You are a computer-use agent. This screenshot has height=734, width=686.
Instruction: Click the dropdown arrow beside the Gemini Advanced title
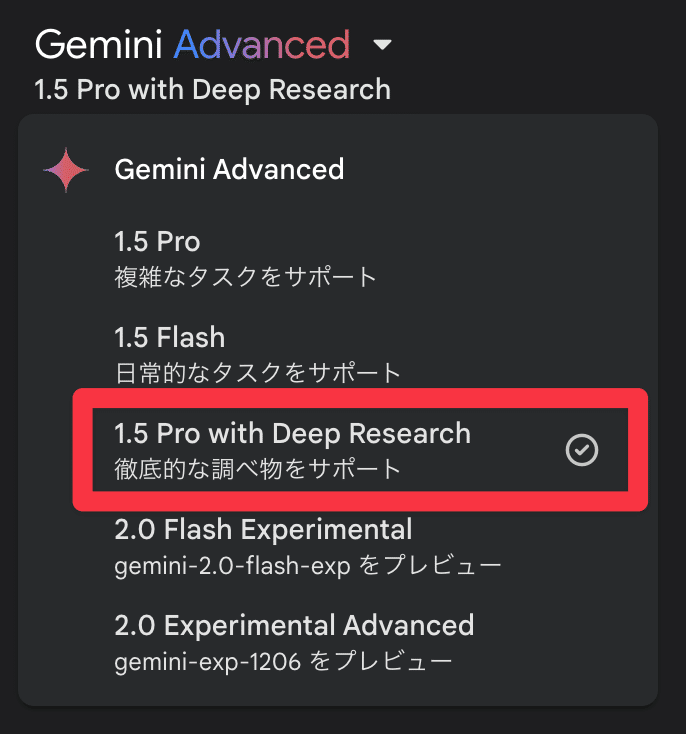[x=382, y=46]
